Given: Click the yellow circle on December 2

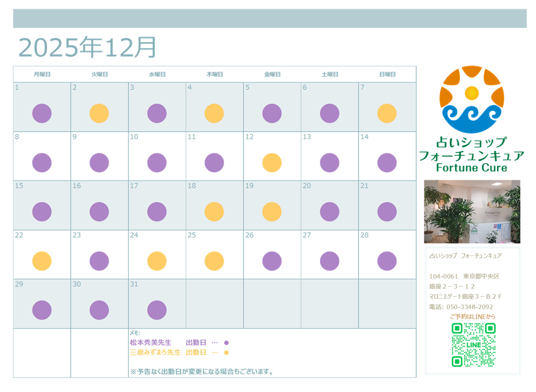Looking at the screenshot, I should tap(99, 113).
